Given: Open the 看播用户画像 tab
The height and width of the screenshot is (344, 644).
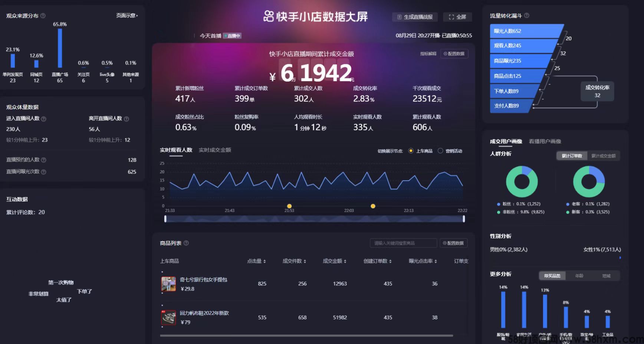Looking at the screenshot, I should [x=545, y=142].
